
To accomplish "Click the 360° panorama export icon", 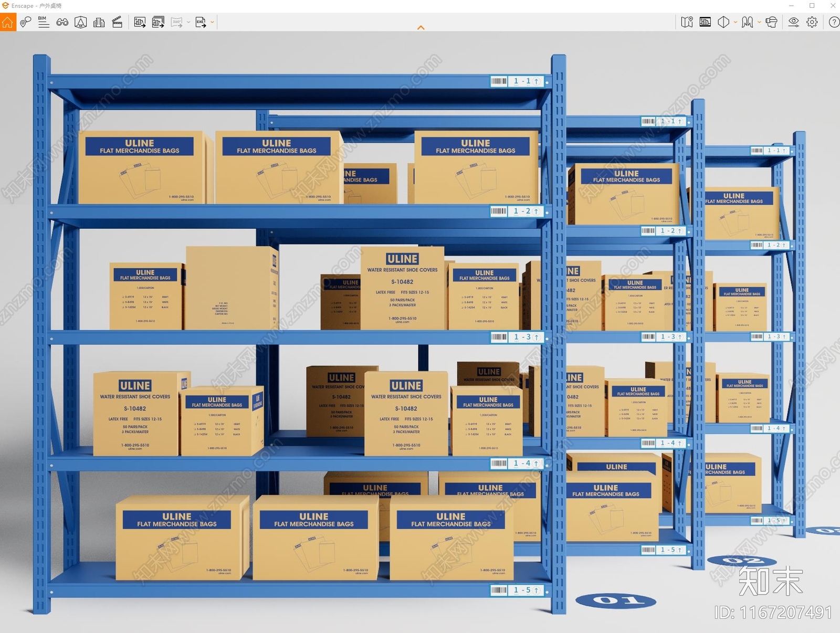I will (176, 22).
